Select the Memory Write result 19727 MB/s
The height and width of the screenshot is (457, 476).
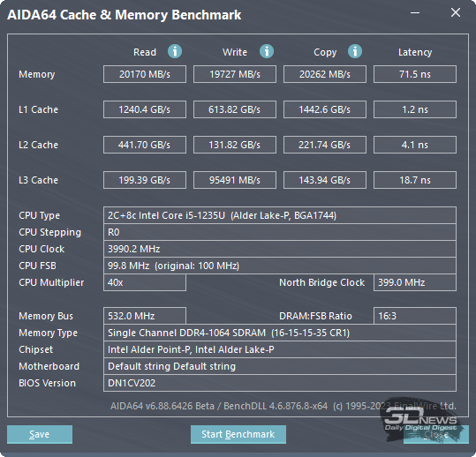coord(235,74)
